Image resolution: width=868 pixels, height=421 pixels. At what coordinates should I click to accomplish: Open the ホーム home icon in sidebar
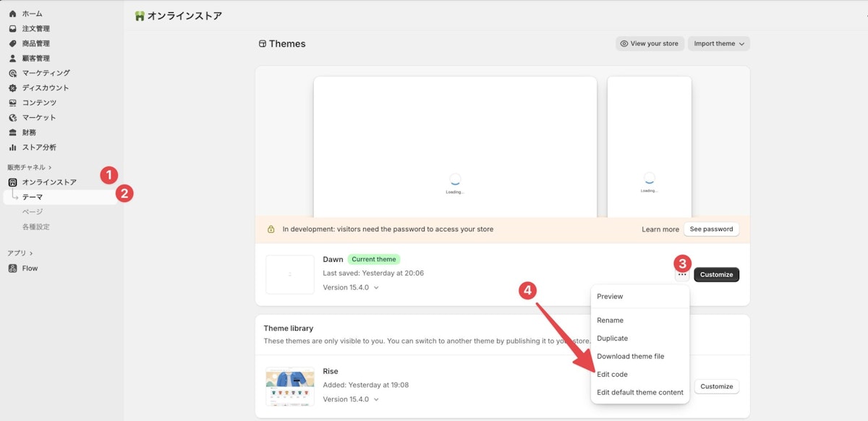(x=12, y=14)
